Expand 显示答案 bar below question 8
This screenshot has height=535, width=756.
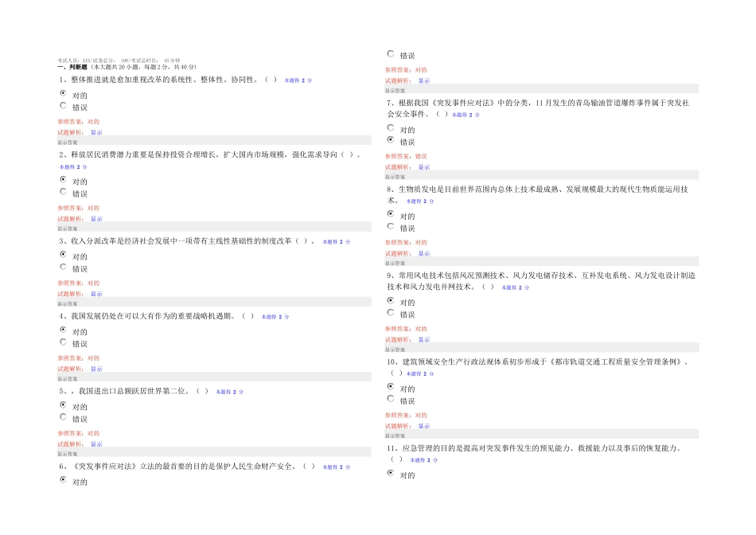[541, 264]
